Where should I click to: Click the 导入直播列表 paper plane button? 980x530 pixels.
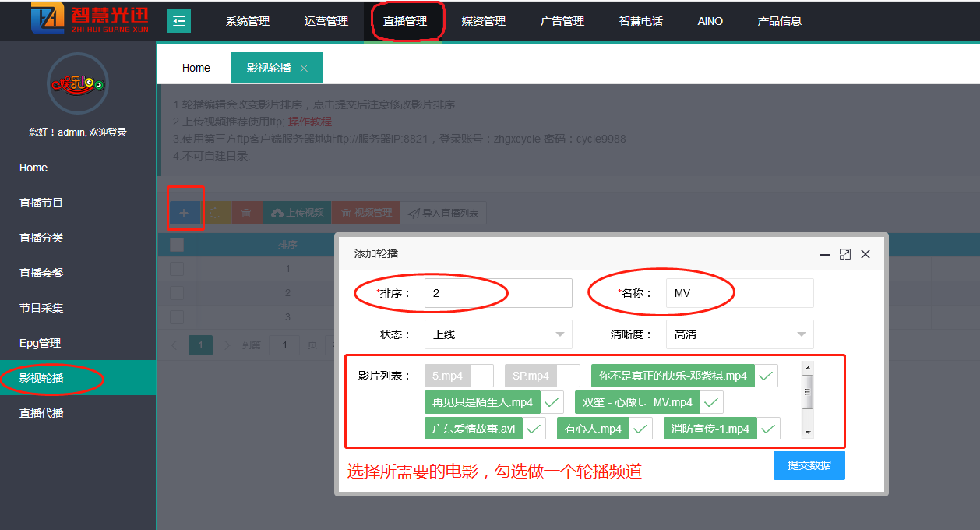[x=443, y=213]
